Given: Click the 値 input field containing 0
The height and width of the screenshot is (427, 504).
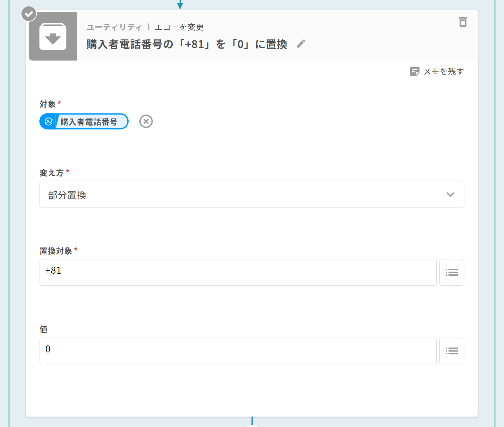Looking at the screenshot, I should (238, 351).
